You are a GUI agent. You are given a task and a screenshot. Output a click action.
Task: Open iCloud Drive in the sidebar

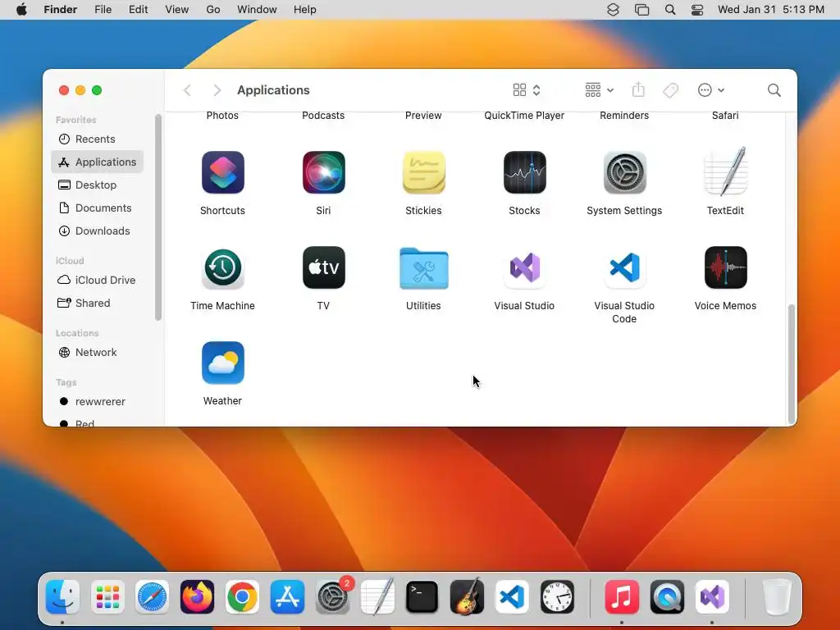pos(98,281)
